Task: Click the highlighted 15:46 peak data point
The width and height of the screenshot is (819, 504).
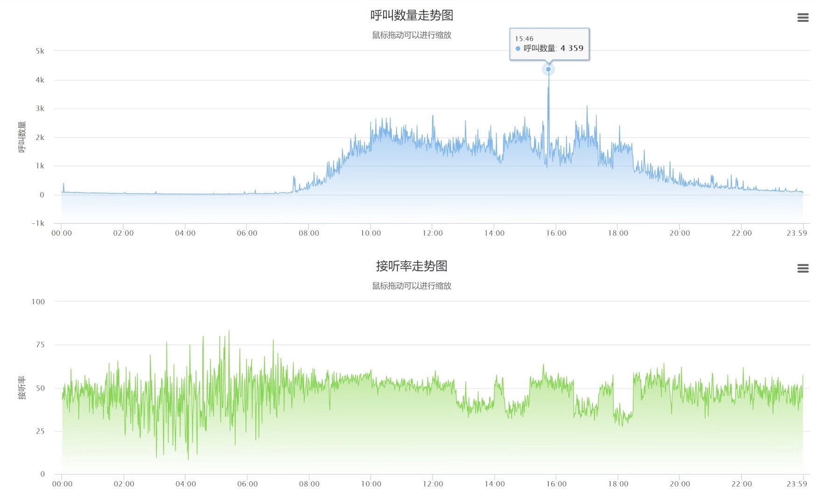Action: tap(548, 70)
